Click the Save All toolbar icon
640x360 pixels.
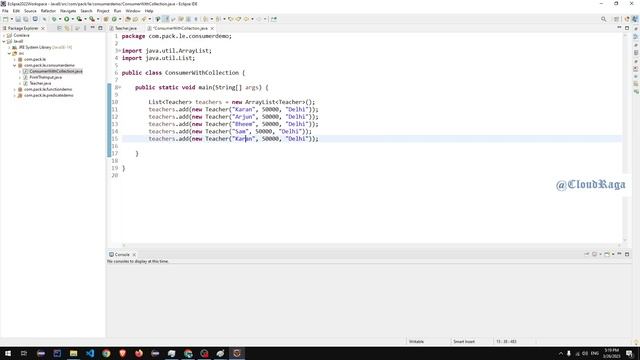26,19
